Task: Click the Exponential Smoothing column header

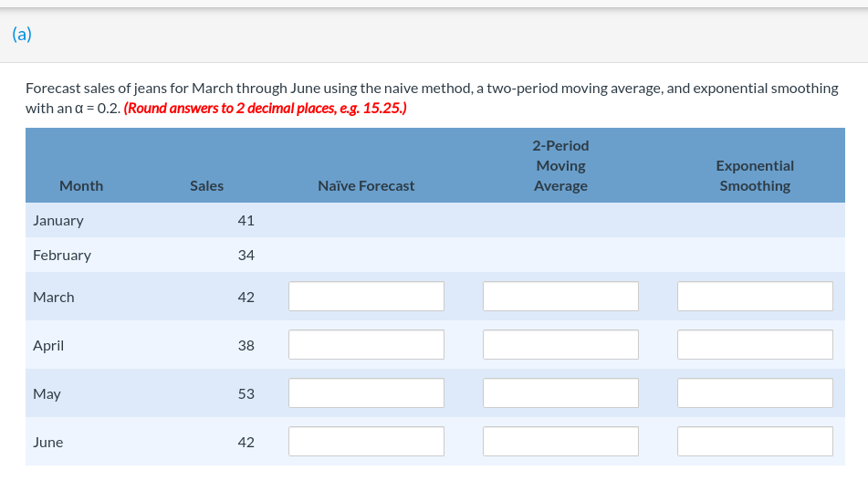Action: point(755,175)
